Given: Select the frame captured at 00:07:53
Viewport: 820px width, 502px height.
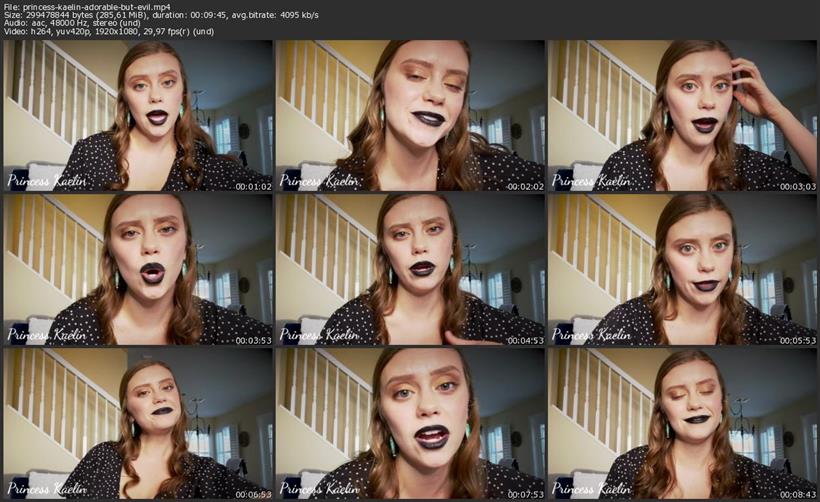Looking at the screenshot, I should 410,423.
